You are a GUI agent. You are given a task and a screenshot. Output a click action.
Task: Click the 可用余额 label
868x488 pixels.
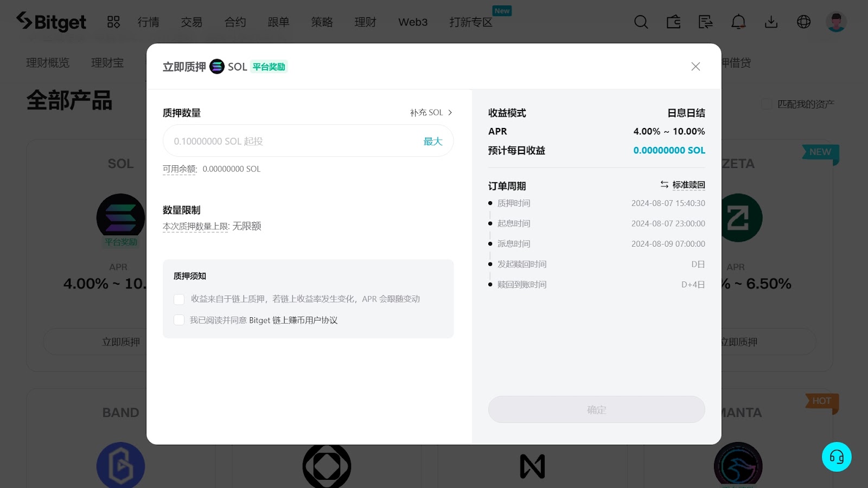(180, 169)
